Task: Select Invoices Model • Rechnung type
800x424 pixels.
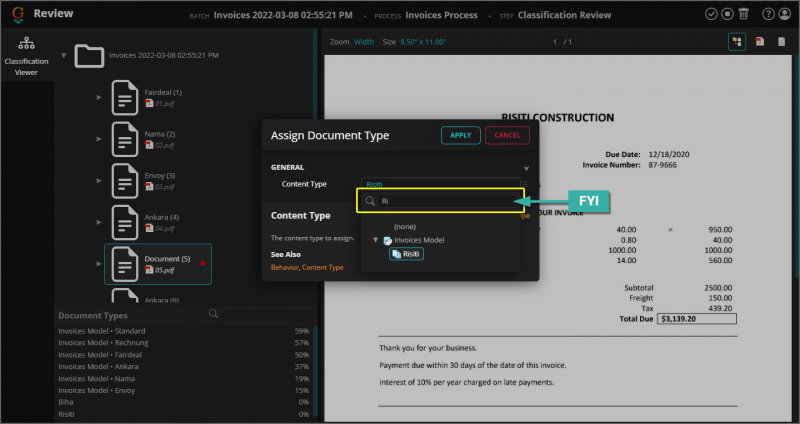Action: (184, 343)
